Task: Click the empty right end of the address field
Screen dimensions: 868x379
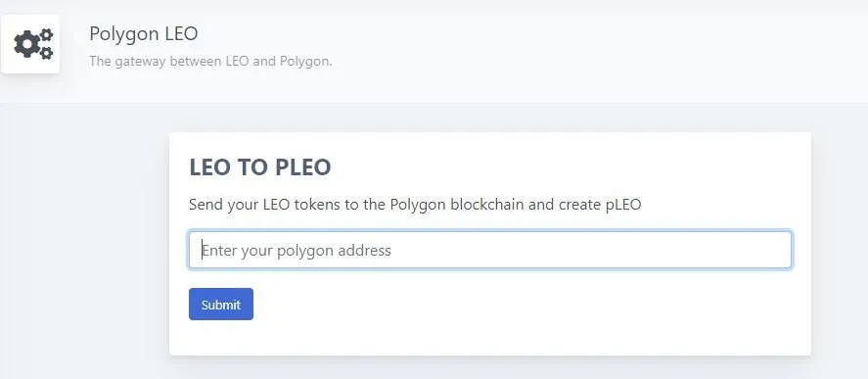Action: pyautogui.click(x=719, y=251)
